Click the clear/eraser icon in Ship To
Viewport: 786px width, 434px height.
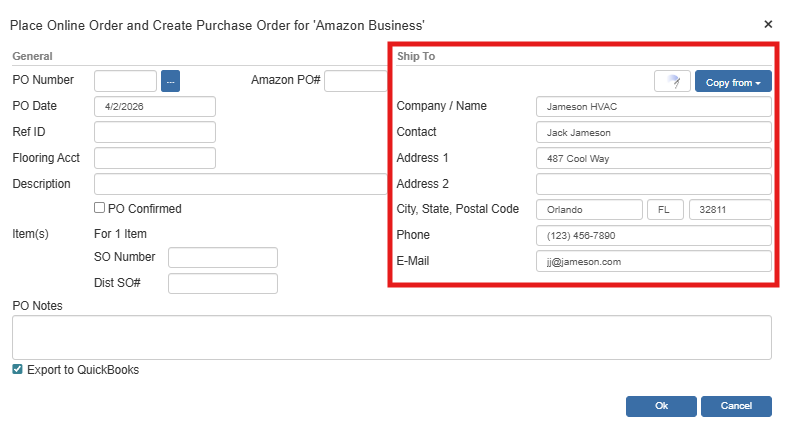click(x=672, y=82)
